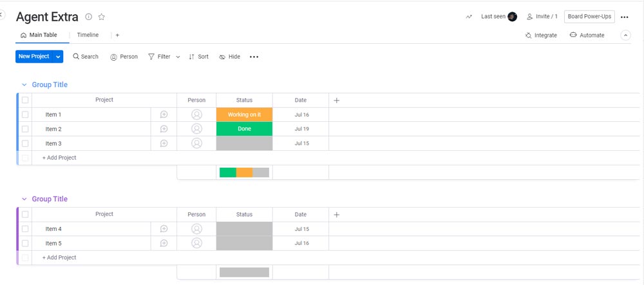Open the conversation bubble for Item 1
Viewport: 644px width, 285px height.
pos(164,115)
